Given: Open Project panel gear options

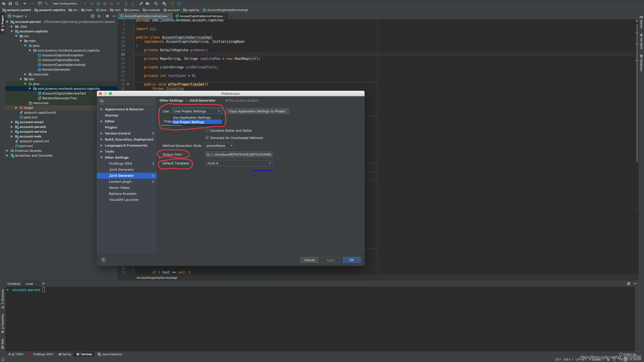Looking at the screenshot, I should coord(107,16).
